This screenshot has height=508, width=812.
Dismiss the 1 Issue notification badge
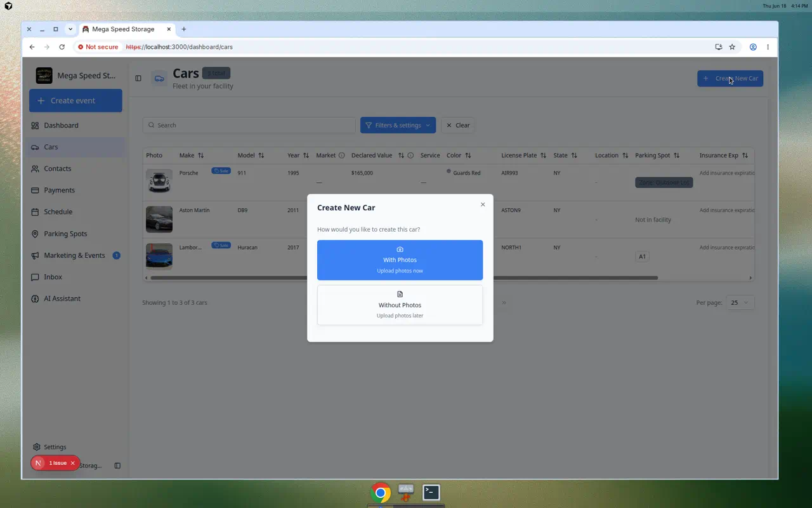point(72,463)
